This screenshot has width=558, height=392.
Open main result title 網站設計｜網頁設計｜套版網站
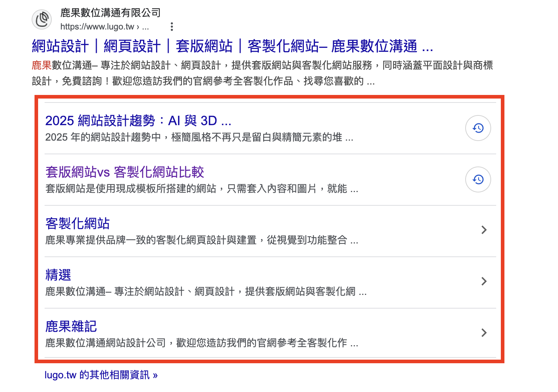point(232,46)
